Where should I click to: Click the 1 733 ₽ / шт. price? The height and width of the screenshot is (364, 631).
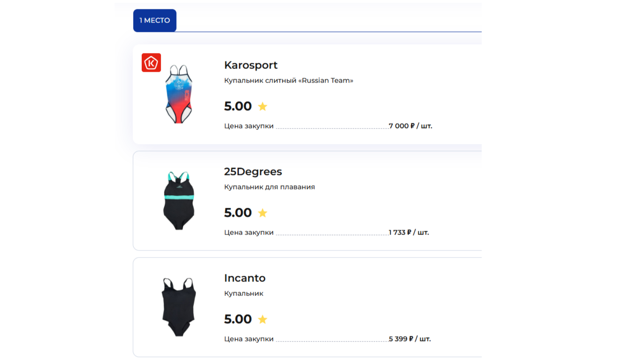409,233
